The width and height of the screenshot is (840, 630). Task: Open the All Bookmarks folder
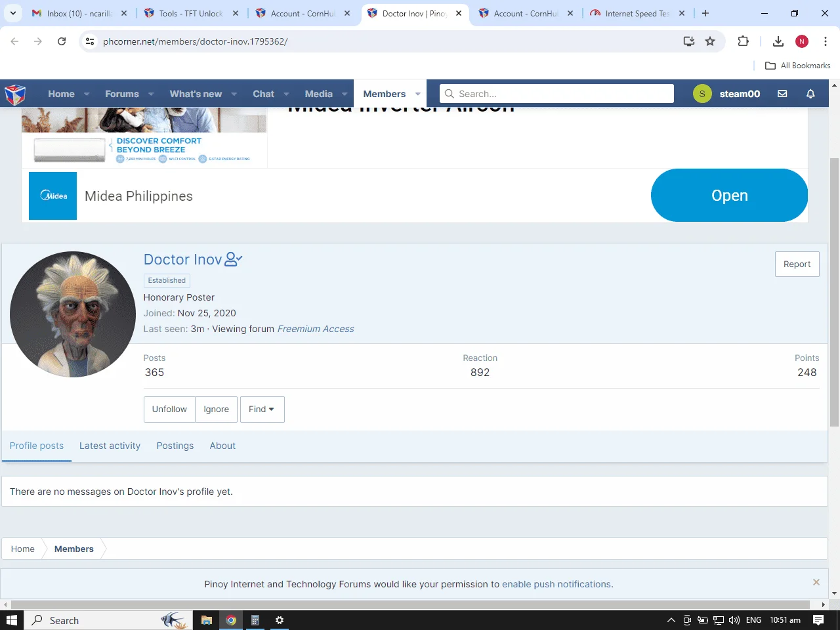(798, 66)
